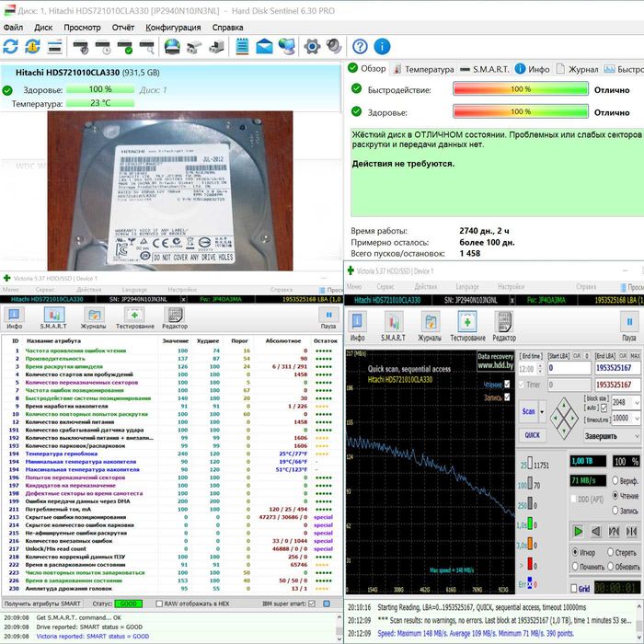Click the Температура 23 °C green bar
The width and height of the screenshot is (644, 644).
100,103
